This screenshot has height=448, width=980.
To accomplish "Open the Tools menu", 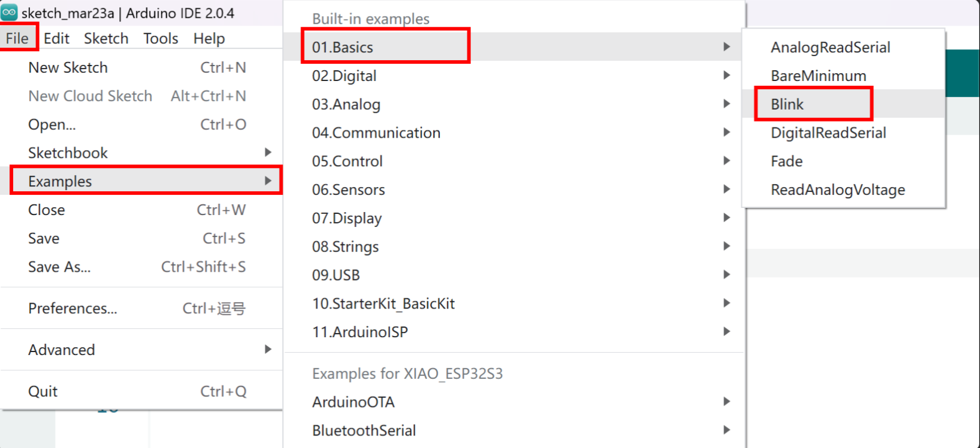I will point(160,39).
